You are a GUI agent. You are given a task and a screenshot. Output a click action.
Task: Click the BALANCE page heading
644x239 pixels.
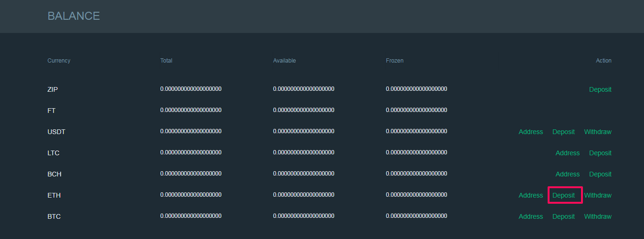click(x=73, y=16)
